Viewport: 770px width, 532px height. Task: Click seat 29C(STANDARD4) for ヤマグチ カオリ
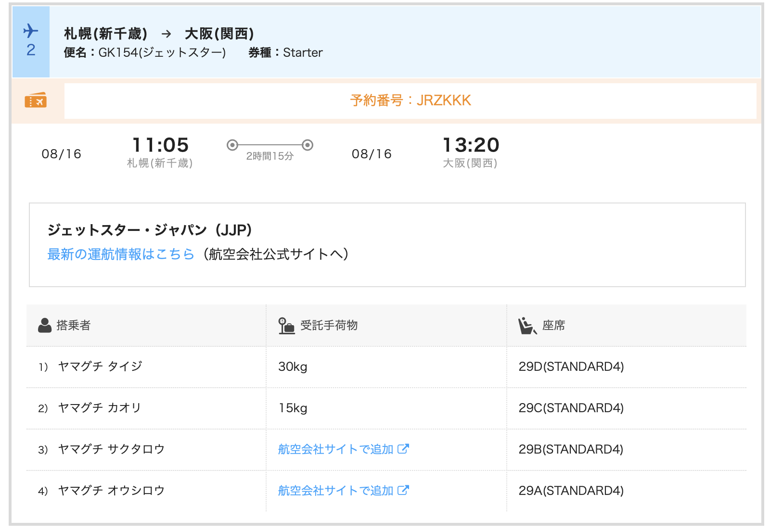(571, 408)
